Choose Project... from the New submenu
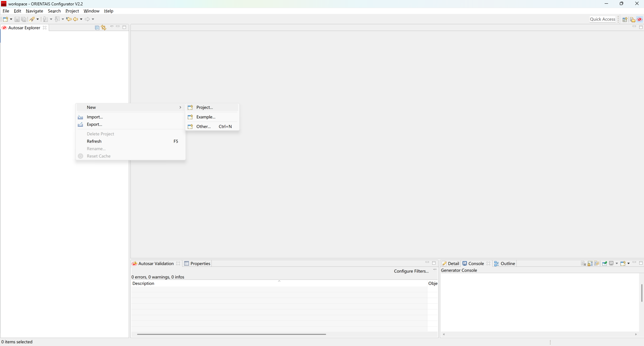Viewport: 644px width, 346px height. click(205, 107)
